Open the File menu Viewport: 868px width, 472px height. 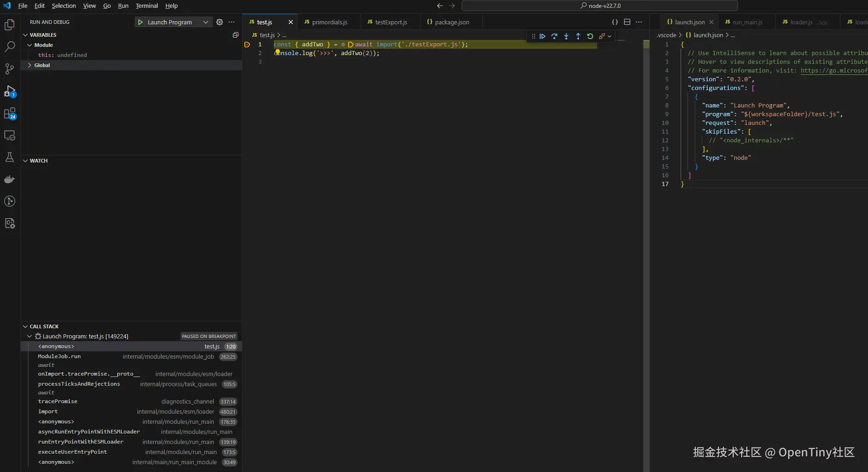(x=23, y=6)
